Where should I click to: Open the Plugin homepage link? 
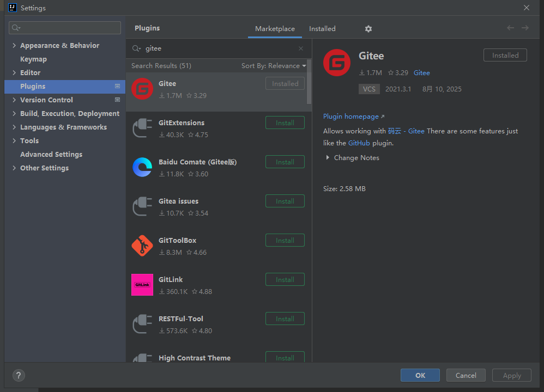point(354,117)
